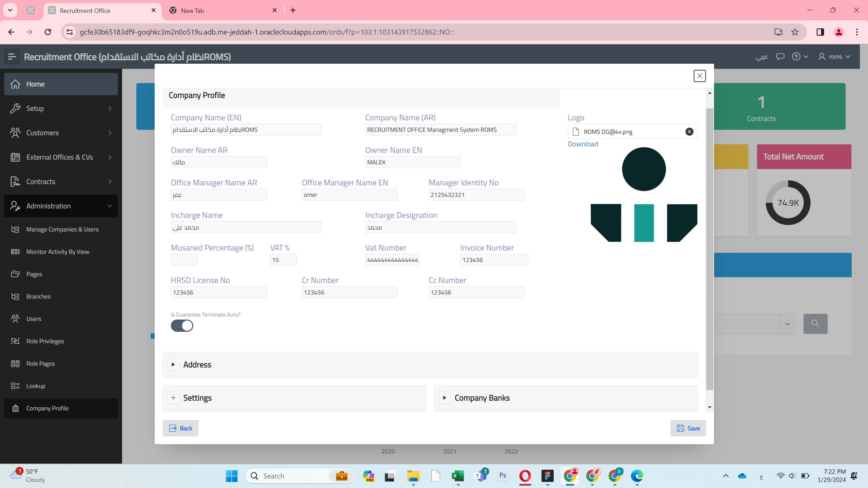
Task: Bookmark this page with the star icon
Action: coord(795,32)
